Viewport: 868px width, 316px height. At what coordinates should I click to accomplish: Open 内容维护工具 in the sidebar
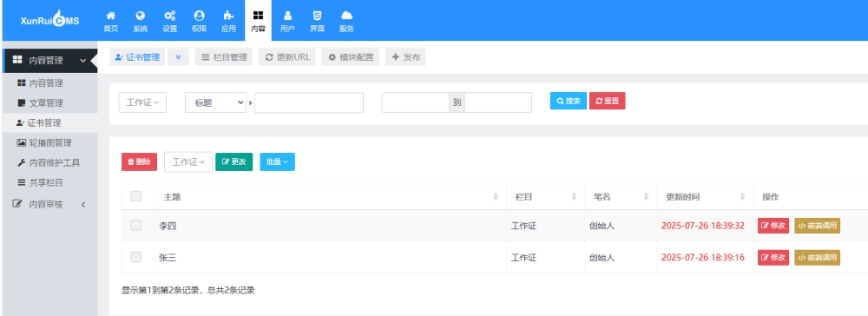tap(49, 162)
